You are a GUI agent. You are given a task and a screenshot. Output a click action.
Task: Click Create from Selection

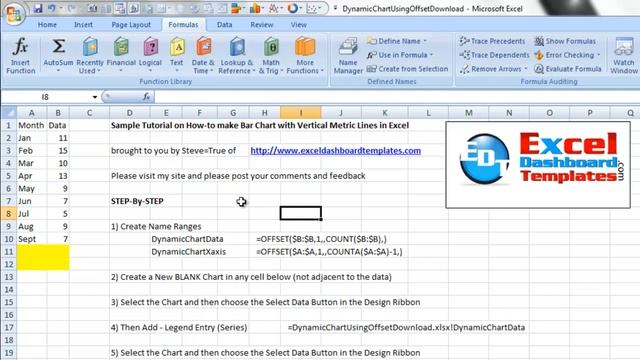[407, 69]
